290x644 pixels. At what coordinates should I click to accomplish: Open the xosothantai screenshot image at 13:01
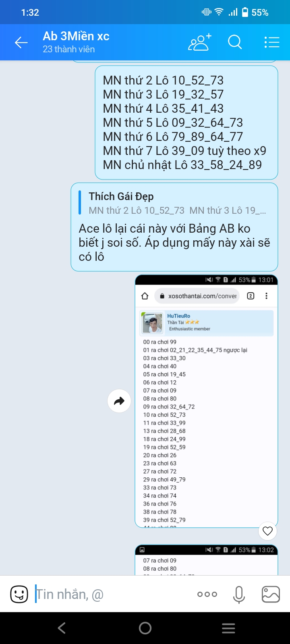[x=207, y=401]
